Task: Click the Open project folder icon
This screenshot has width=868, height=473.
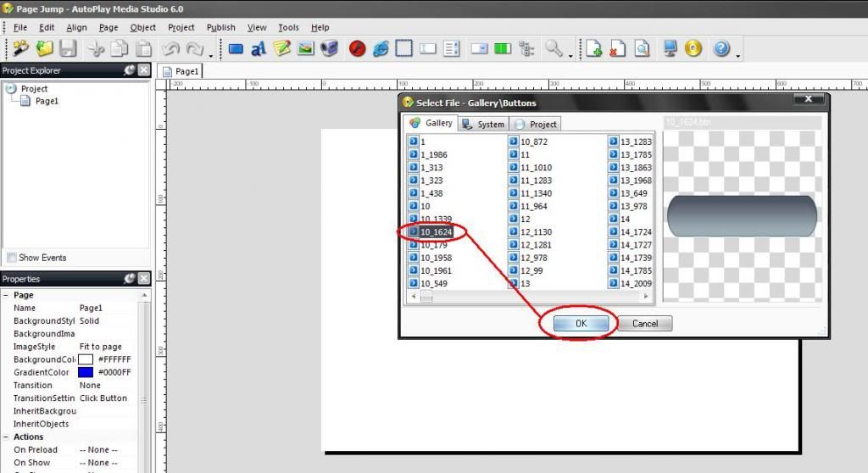Action: click(x=44, y=49)
